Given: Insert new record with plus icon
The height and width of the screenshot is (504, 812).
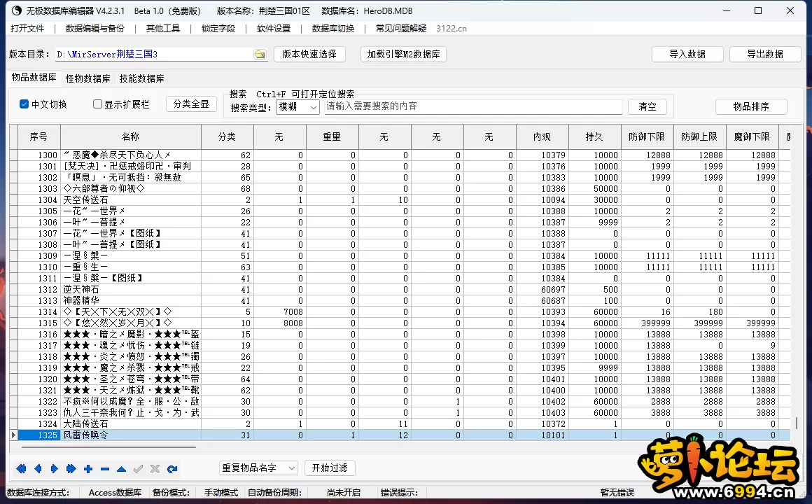Looking at the screenshot, I should point(88,469).
